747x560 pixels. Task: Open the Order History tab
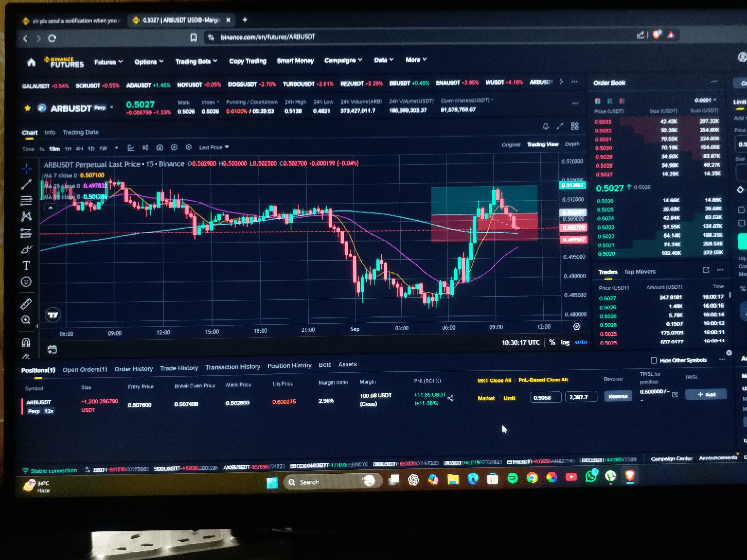(134, 369)
